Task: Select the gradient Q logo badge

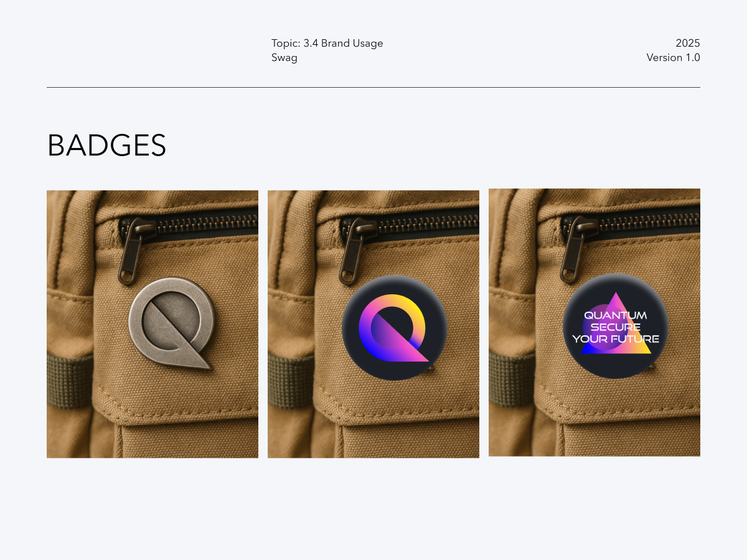Action: pyautogui.click(x=394, y=327)
